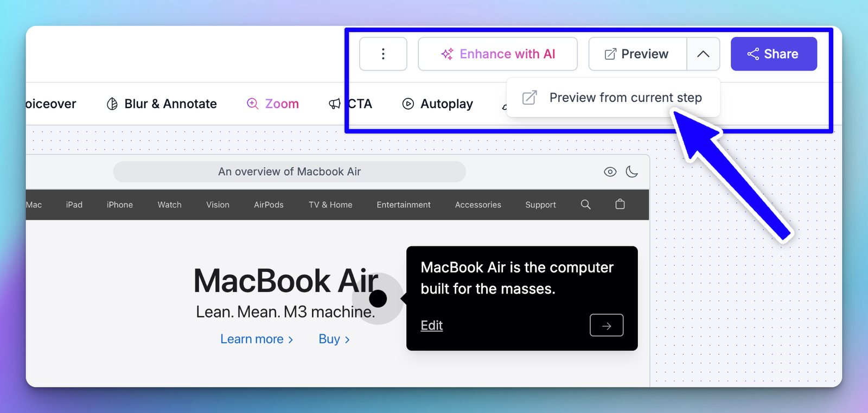The height and width of the screenshot is (413, 868).
Task: Click the Edit link in the tooltip
Action: 432,326
